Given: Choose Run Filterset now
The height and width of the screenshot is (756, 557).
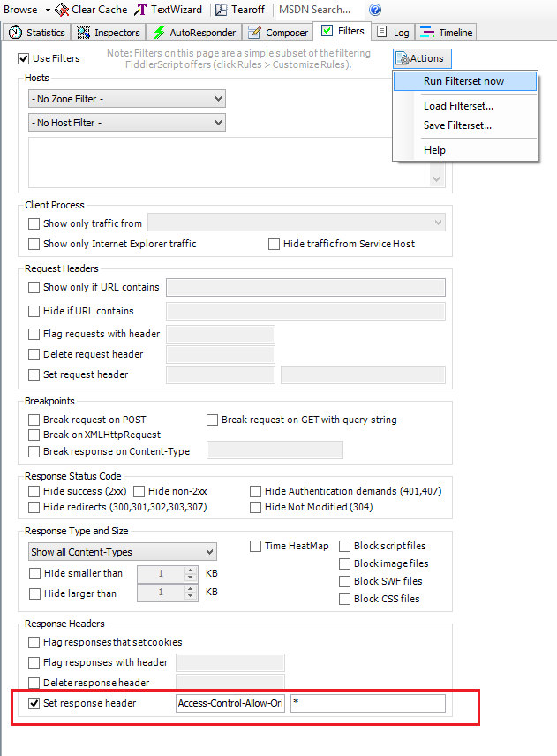Looking at the screenshot, I should (465, 81).
